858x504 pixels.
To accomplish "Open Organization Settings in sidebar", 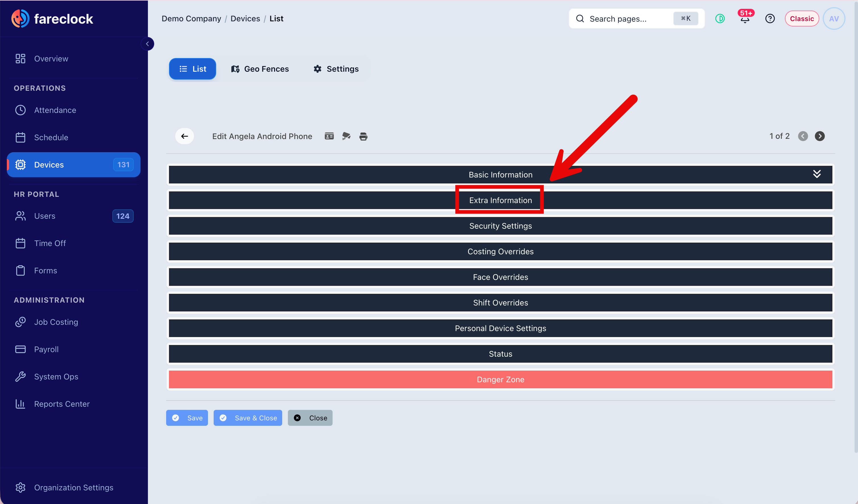I will pos(74,487).
